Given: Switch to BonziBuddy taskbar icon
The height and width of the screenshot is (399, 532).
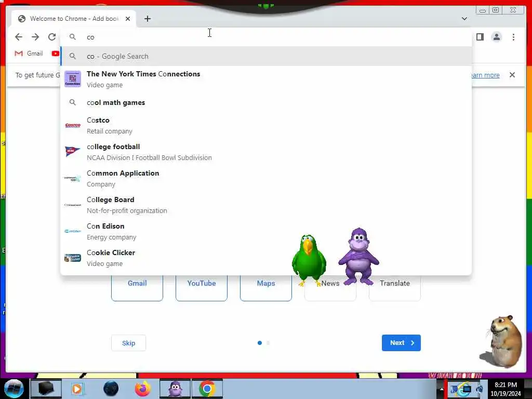Looking at the screenshot, I should [x=175, y=389].
